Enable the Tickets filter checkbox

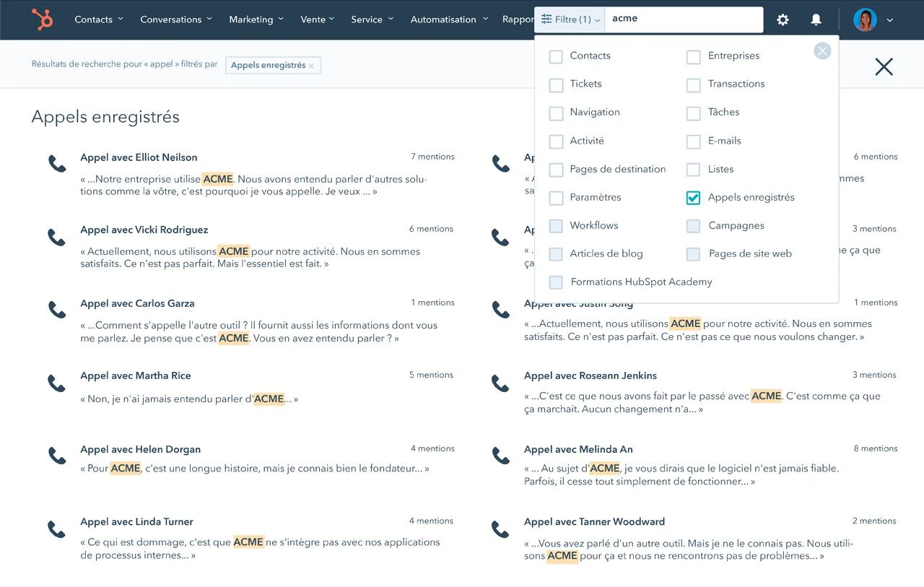pos(556,84)
